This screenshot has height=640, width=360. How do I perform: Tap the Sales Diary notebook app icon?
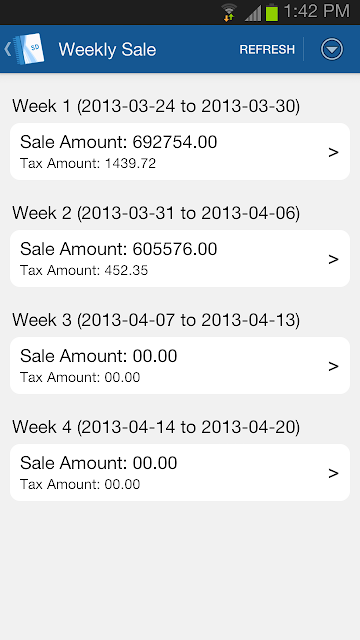pyautogui.click(x=29, y=49)
